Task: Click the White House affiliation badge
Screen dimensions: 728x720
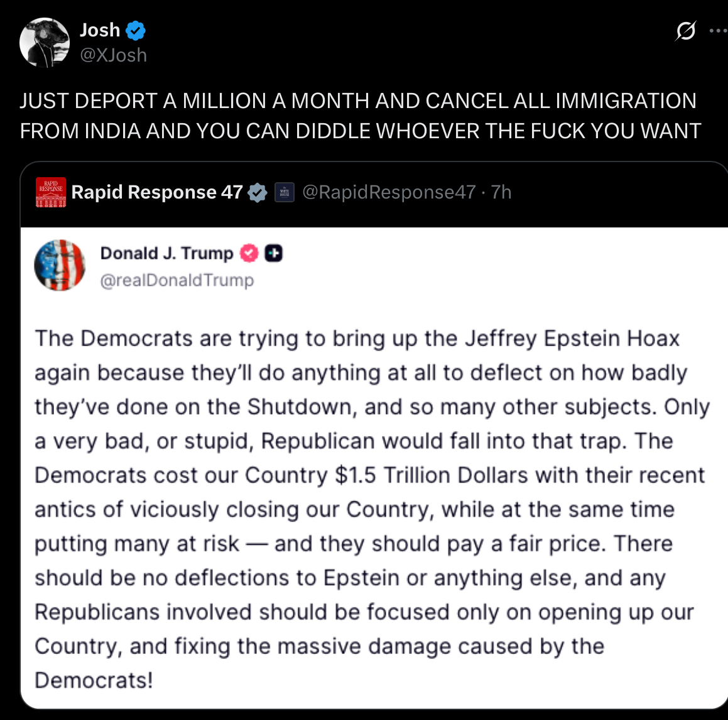Action: click(285, 192)
